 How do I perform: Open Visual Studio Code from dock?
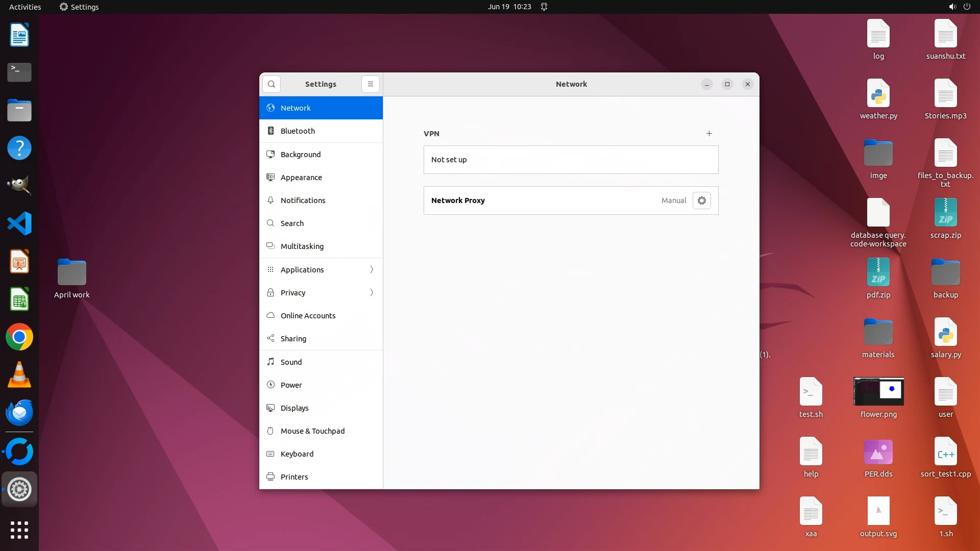pos(19,223)
